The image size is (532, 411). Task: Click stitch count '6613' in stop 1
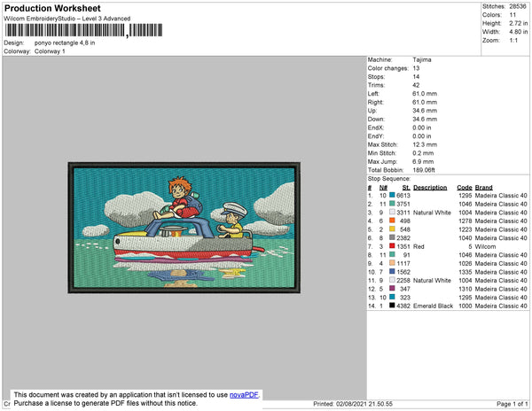click(403, 196)
